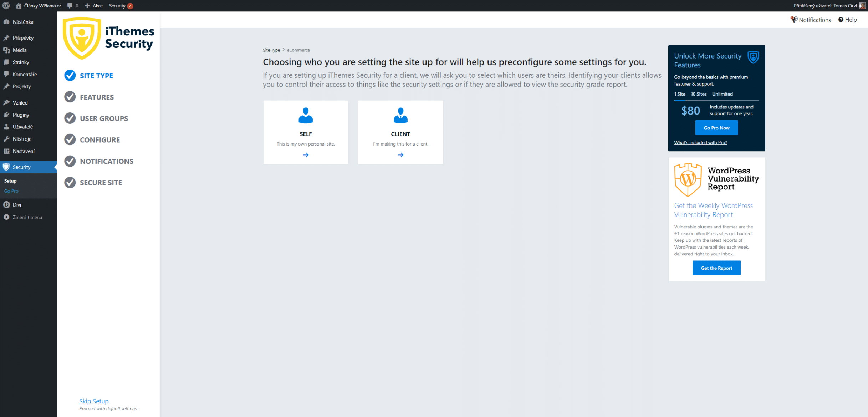Open the Články WPlama.cz home icon
The height and width of the screenshot is (417, 868).
coord(19,6)
